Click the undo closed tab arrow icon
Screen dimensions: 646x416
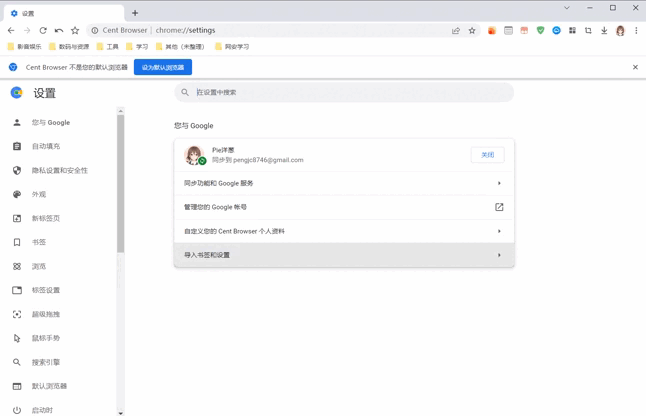click(x=59, y=30)
